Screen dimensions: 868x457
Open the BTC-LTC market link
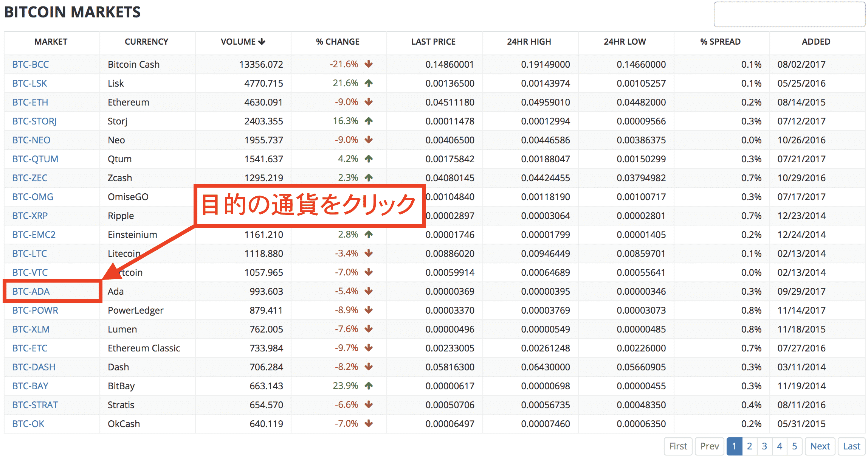29,253
